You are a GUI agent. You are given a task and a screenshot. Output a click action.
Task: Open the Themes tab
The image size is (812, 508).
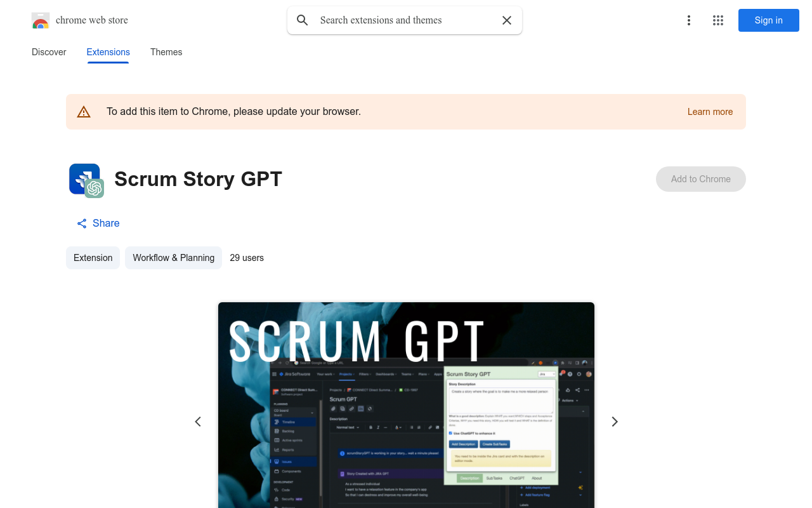click(166, 52)
